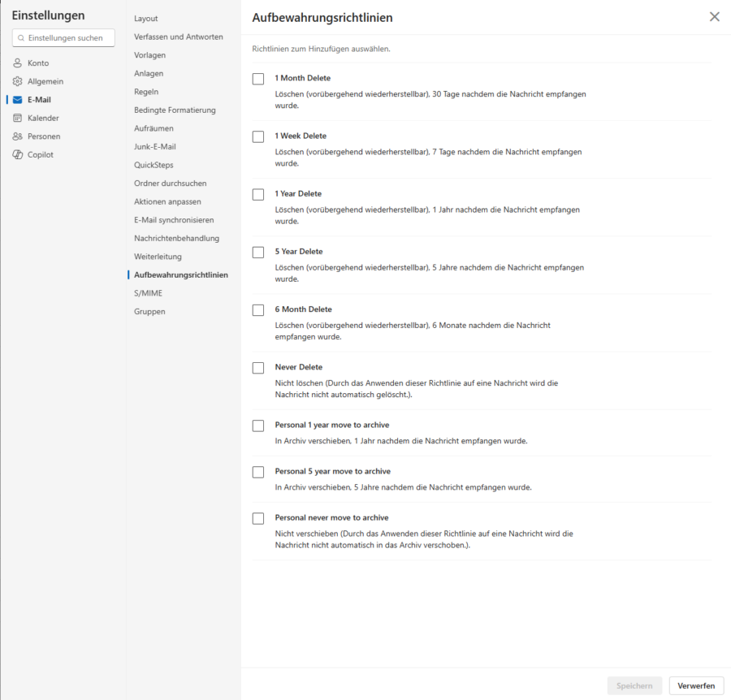Viewport: 731px width, 700px height.
Task: Open the Regeln settings page
Action: (x=145, y=92)
